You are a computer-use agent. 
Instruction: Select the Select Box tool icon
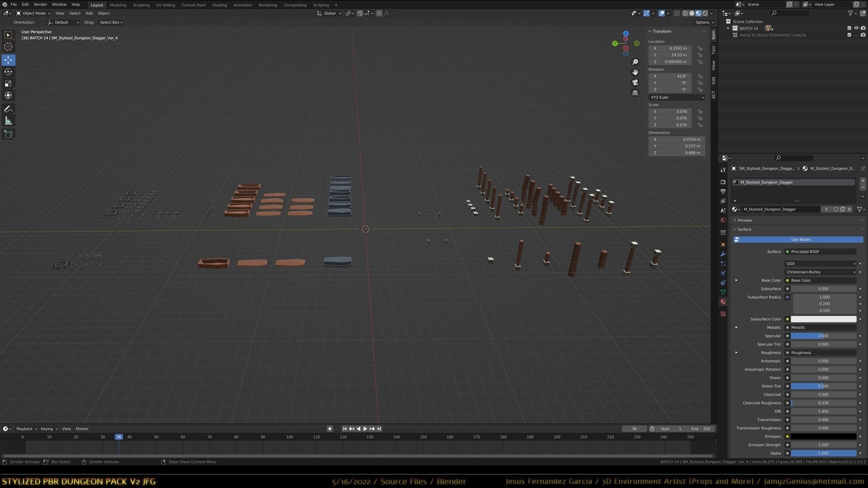(8, 35)
